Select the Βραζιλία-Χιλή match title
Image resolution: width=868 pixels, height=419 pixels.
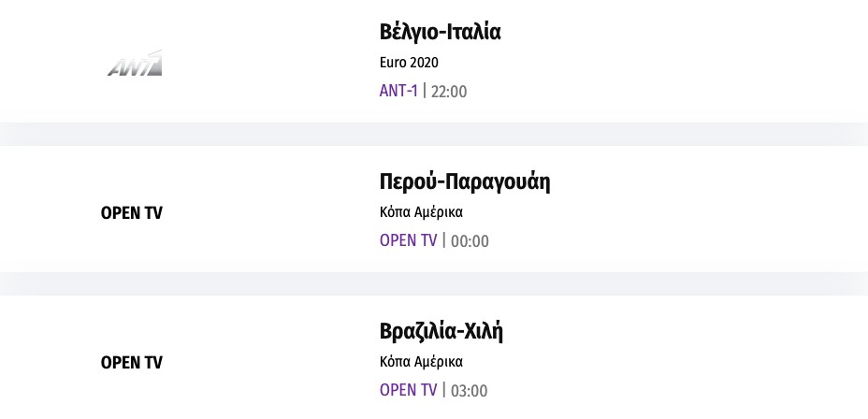pos(442,331)
